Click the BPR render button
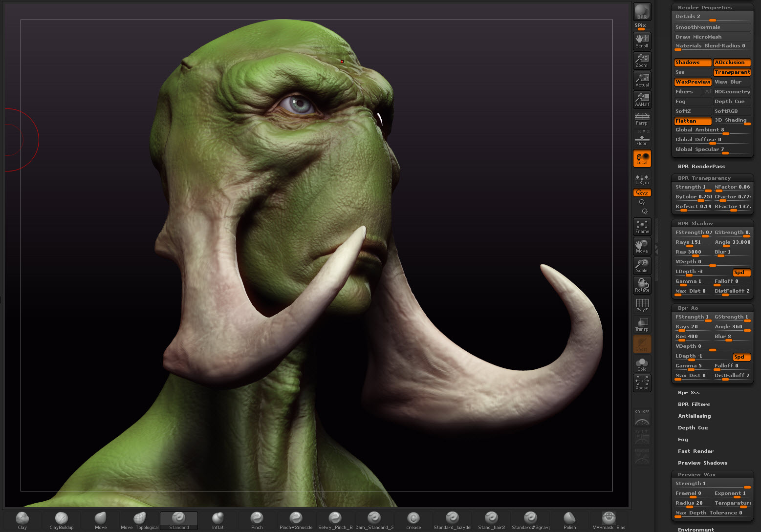Screen dimensions: 761x532 642,12
